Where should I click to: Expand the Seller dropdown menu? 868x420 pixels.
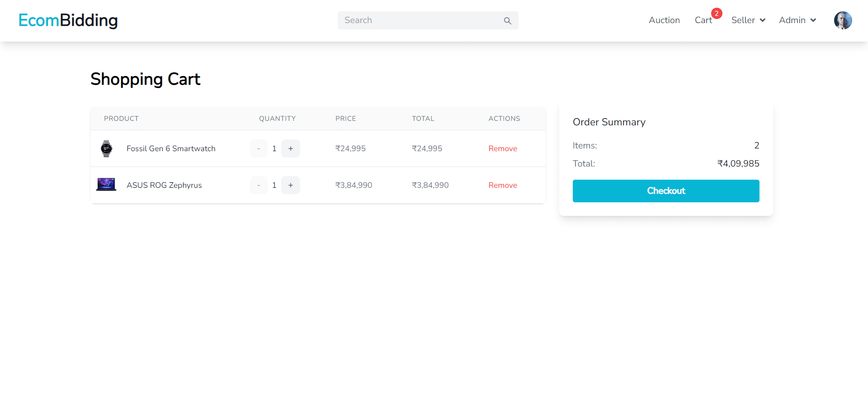click(x=748, y=20)
